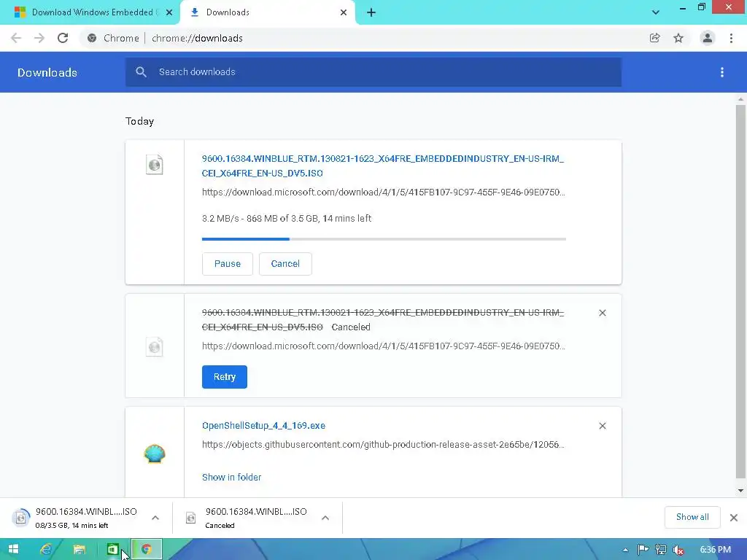Click the address bar URL
The height and width of the screenshot is (560, 747).
tap(197, 38)
